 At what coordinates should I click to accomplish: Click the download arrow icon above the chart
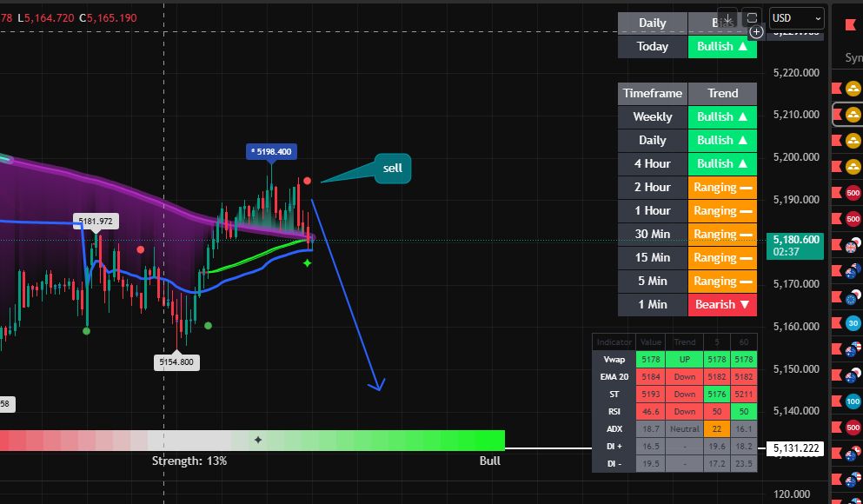[x=727, y=18]
